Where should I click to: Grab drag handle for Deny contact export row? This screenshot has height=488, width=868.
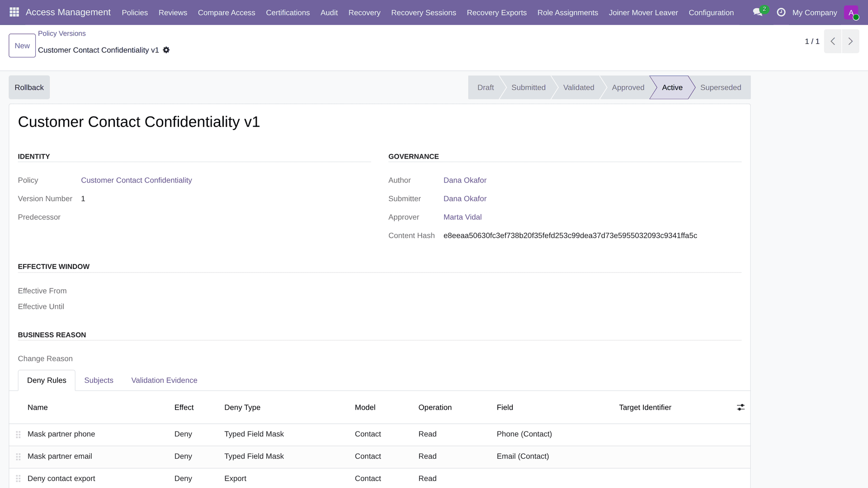click(x=18, y=479)
